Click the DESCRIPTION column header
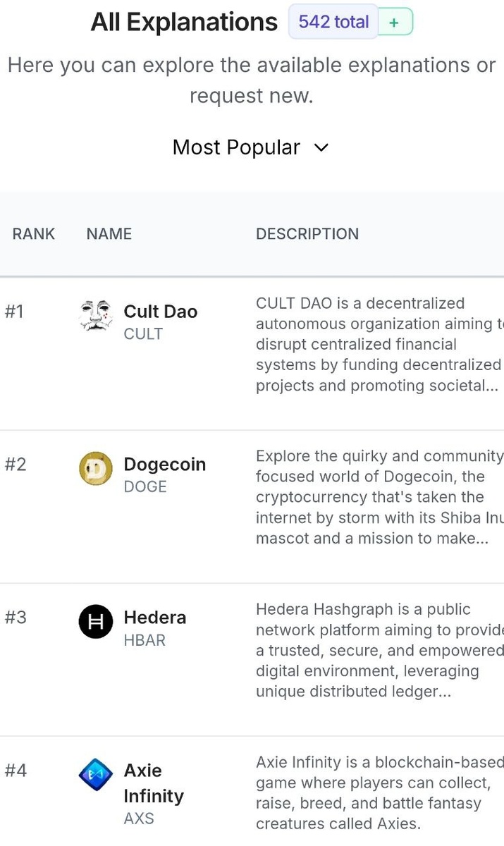Image resolution: width=504 pixels, height=846 pixels. [307, 234]
